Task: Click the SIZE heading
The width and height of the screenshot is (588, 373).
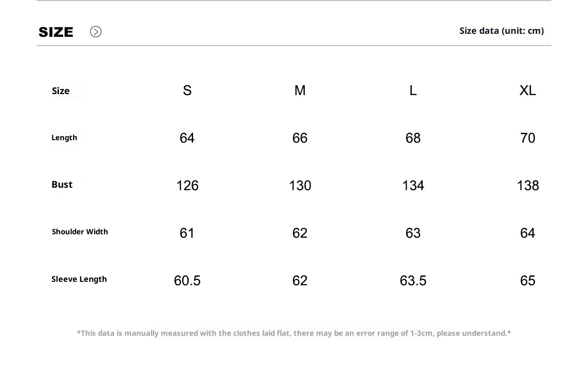Action: coord(56,32)
